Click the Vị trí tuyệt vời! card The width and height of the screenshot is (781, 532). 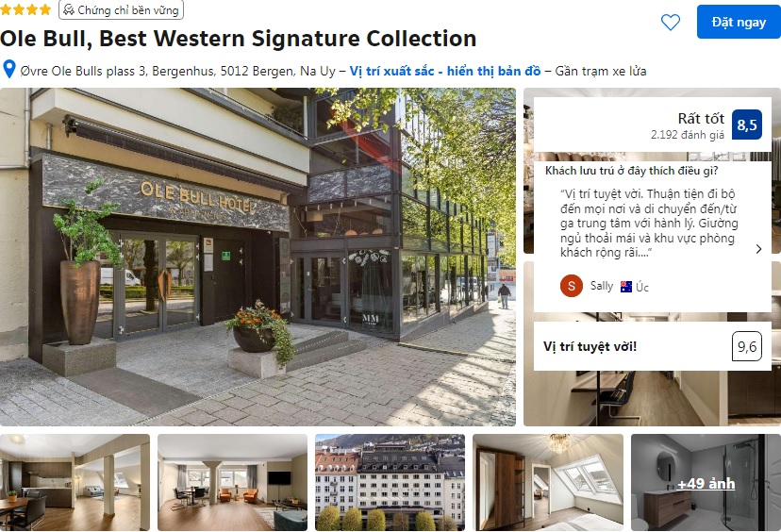653,346
